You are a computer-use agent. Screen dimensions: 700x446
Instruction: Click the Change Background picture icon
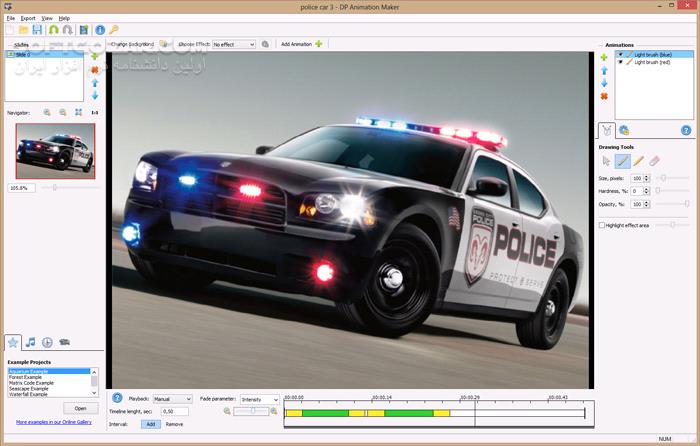coord(163,44)
